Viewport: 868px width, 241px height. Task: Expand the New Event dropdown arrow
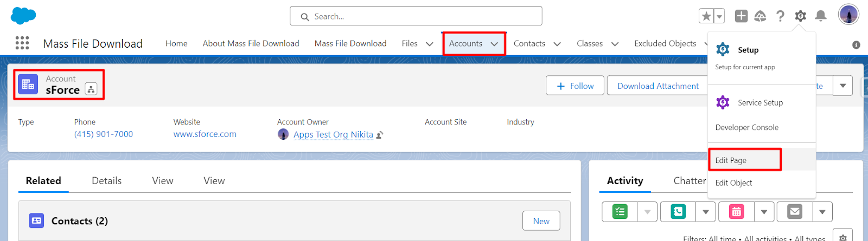click(x=763, y=212)
